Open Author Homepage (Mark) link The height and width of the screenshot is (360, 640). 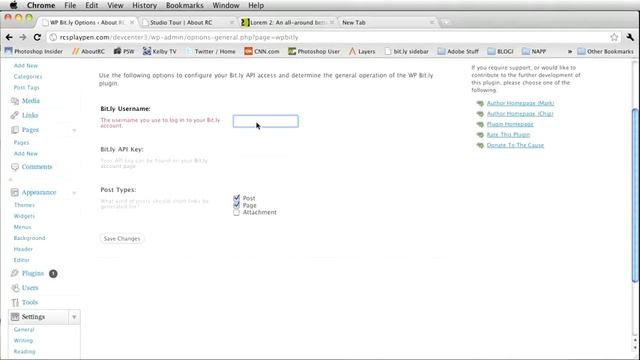(520, 103)
